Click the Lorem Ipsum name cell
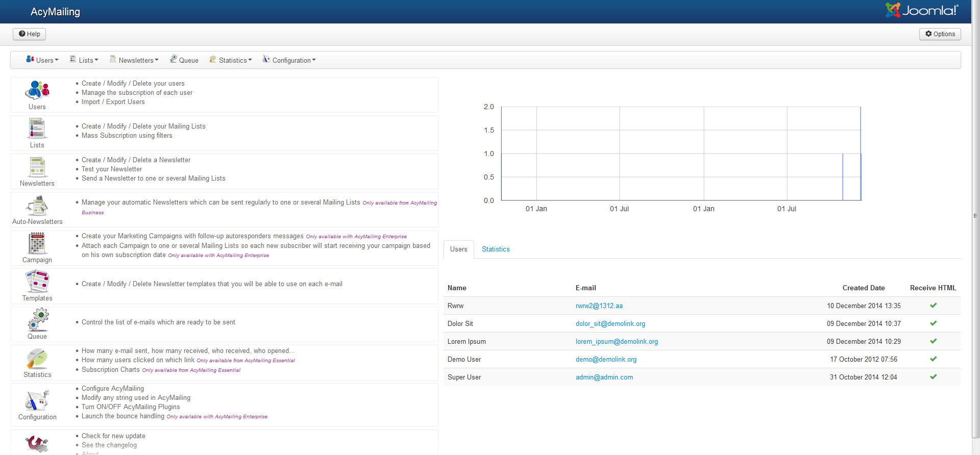Viewport: 980px width, 455px height. (467, 342)
